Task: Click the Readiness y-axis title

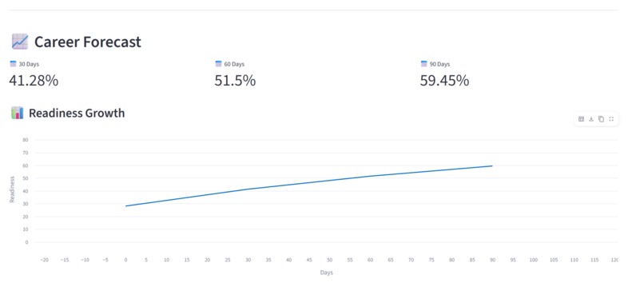Action: pyautogui.click(x=12, y=189)
